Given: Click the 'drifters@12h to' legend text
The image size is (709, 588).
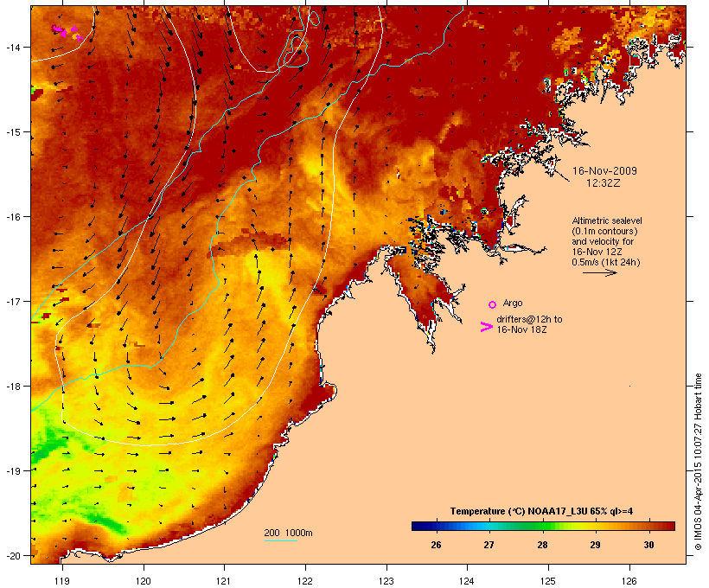Looking at the screenshot, I should 529,319.
